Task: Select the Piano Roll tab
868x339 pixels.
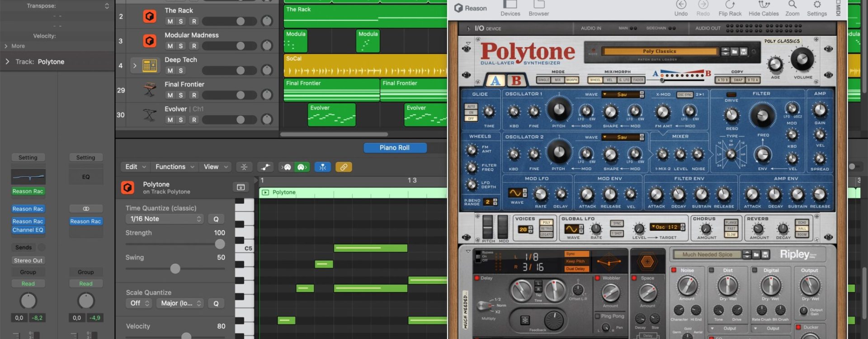Action: pos(395,148)
